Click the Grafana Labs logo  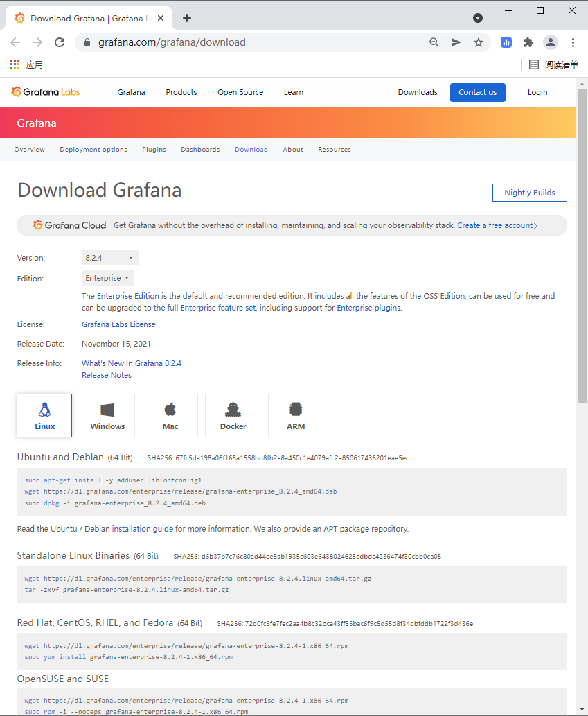(x=44, y=91)
